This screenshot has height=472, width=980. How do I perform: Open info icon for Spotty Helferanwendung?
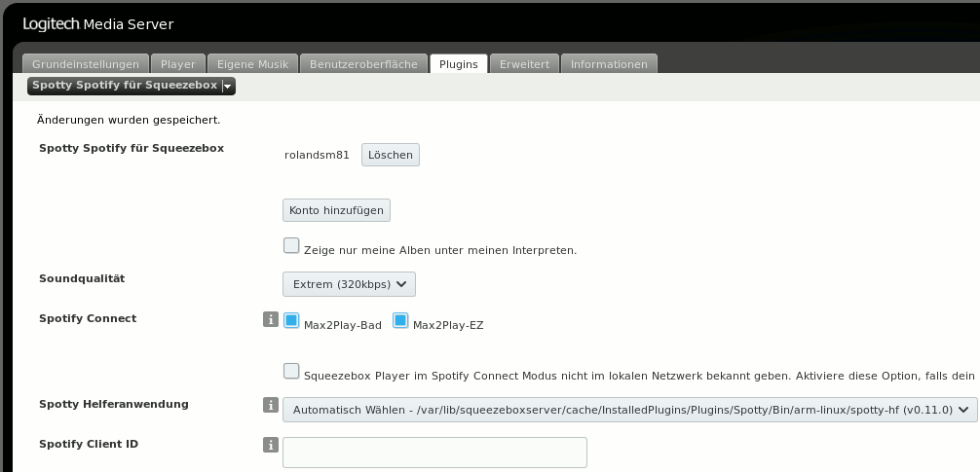(x=271, y=405)
